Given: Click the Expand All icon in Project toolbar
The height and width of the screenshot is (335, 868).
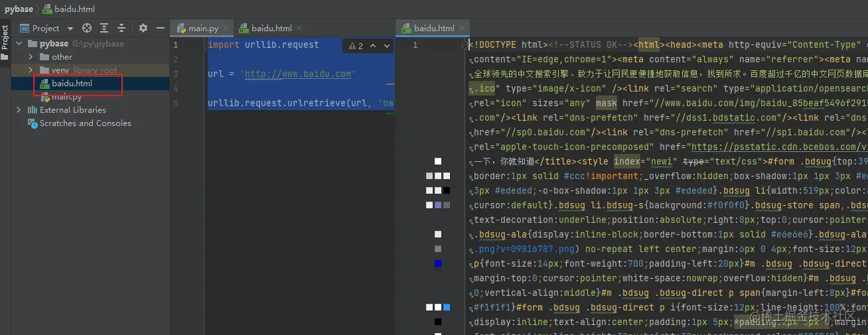Looking at the screenshot, I should point(104,28).
